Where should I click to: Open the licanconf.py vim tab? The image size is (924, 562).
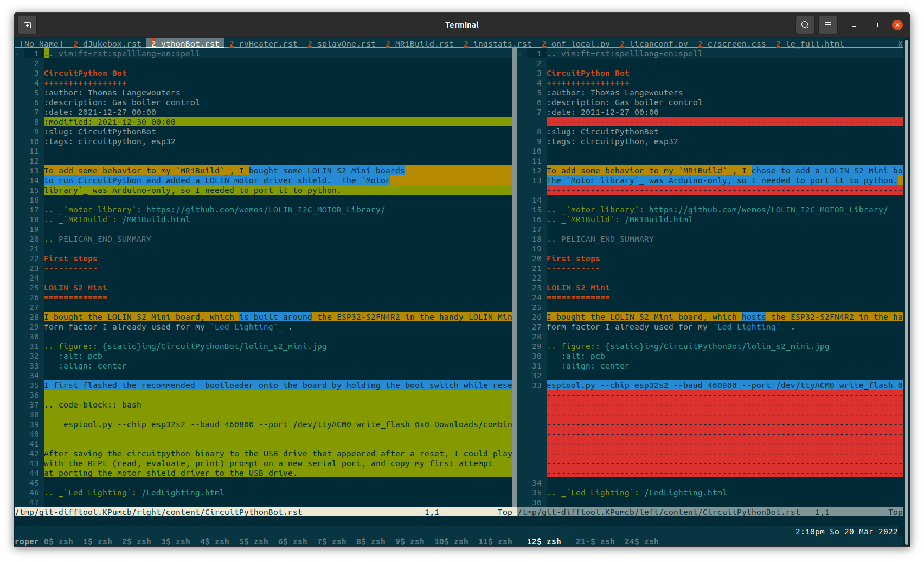pos(654,44)
